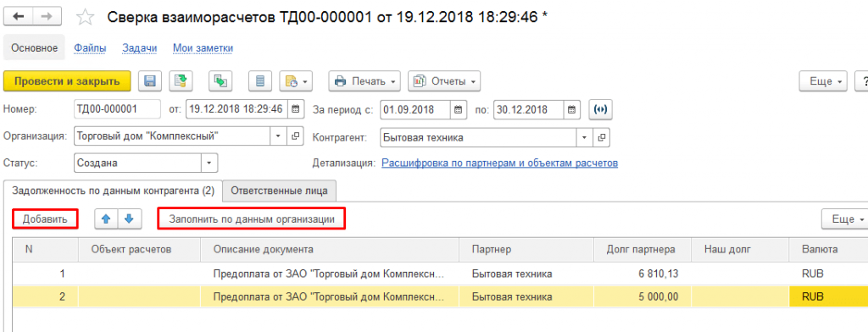Focus the period start field 01.09.2018
868x332 pixels.
point(415,109)
